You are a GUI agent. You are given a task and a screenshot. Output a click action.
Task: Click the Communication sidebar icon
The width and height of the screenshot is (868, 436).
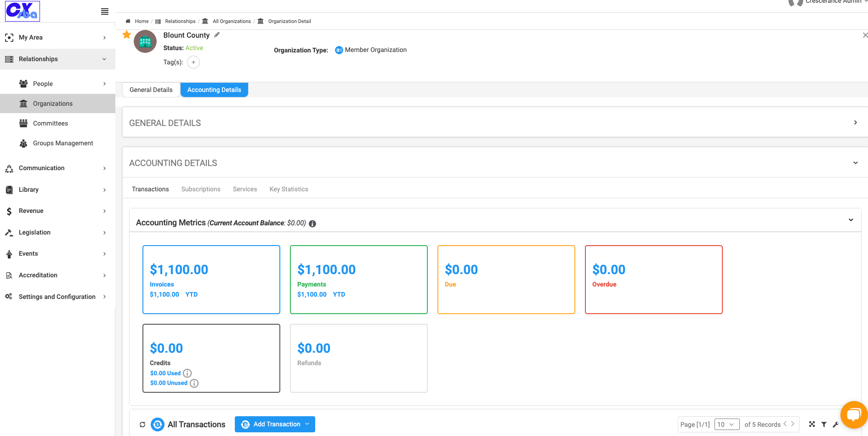(9, 168)
